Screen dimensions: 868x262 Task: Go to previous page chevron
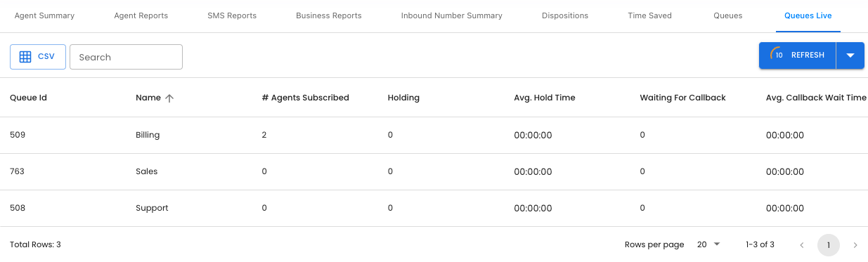click(x=802, y=245)
